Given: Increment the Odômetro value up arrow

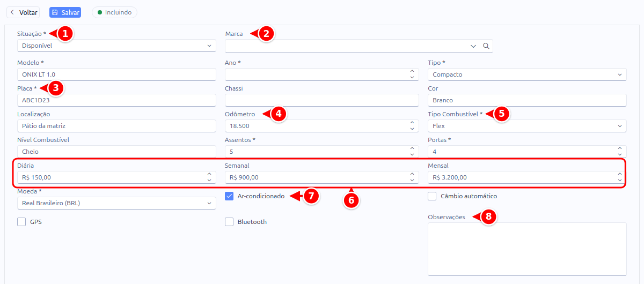Looking at the screenshot, I should (x=412, y=123).
